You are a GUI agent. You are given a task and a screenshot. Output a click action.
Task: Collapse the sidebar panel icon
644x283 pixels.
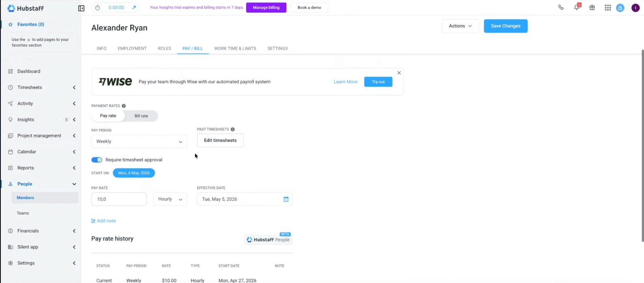[x=81, y=8]
